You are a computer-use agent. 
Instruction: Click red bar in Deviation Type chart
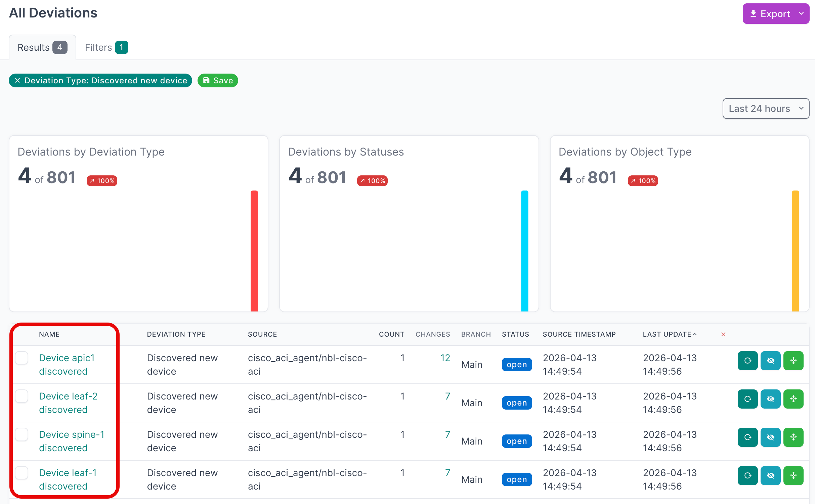(x=254, y=251)
